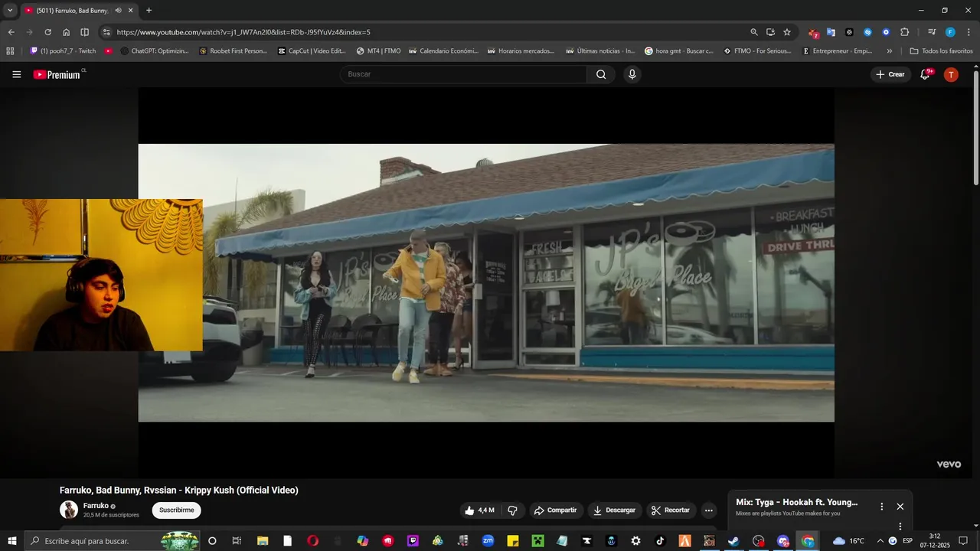Open Farruko channel name link
This screenshot has width=980, height=551.
coord(96,506)
